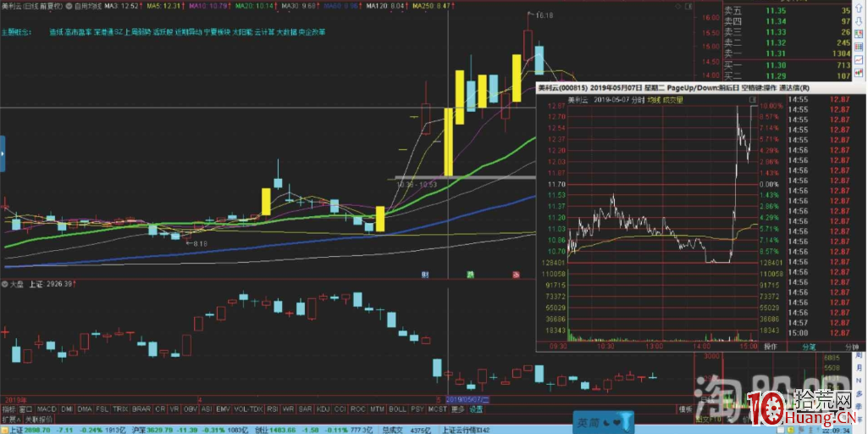This screenshot has width=868, height=434.
Task: Select the CR indicator tab
Action: 160,409
